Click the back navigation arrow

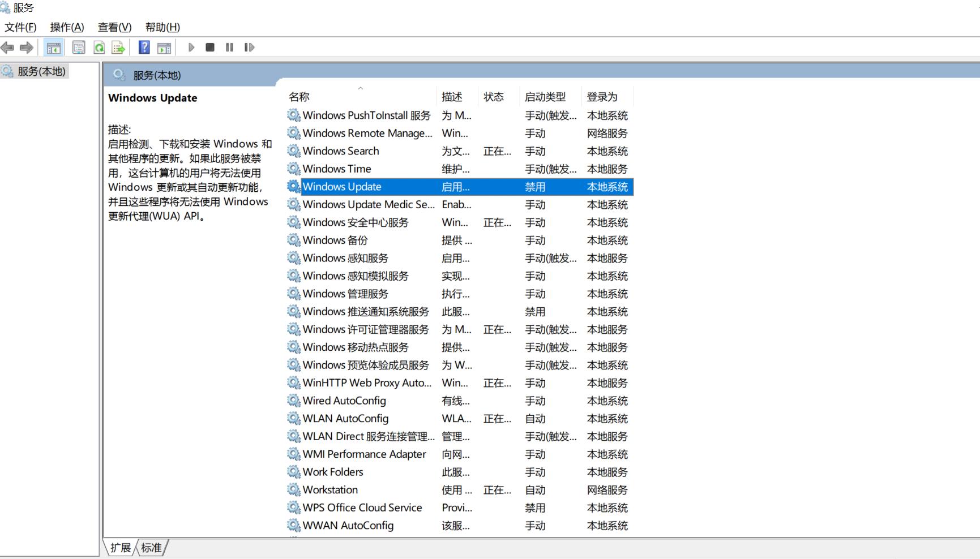coord(7,48)
